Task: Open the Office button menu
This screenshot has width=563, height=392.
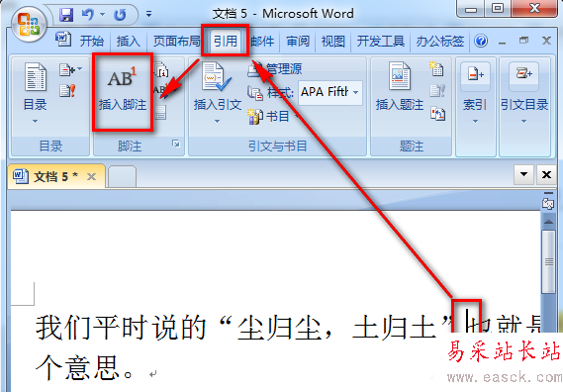Action: 29,24
